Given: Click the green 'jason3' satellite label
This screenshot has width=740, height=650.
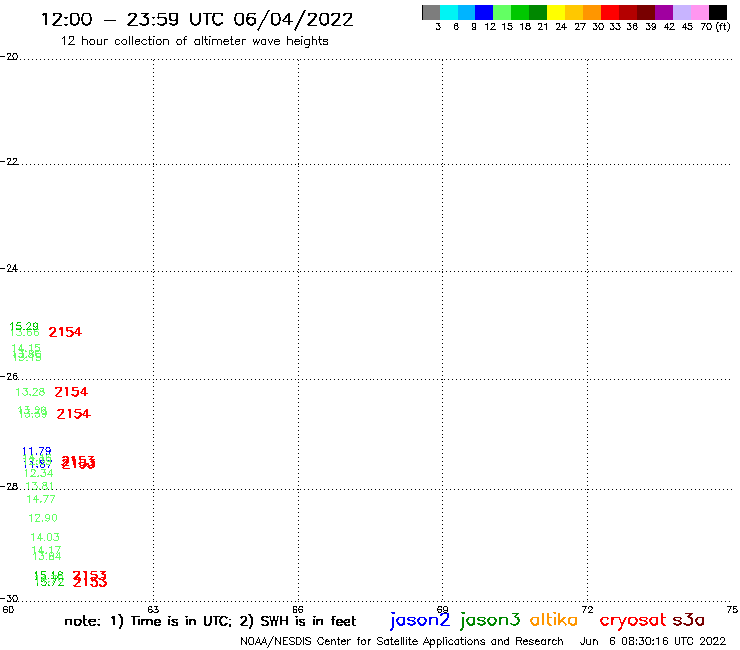Looking at the screenshot, I should click(490, 620).
